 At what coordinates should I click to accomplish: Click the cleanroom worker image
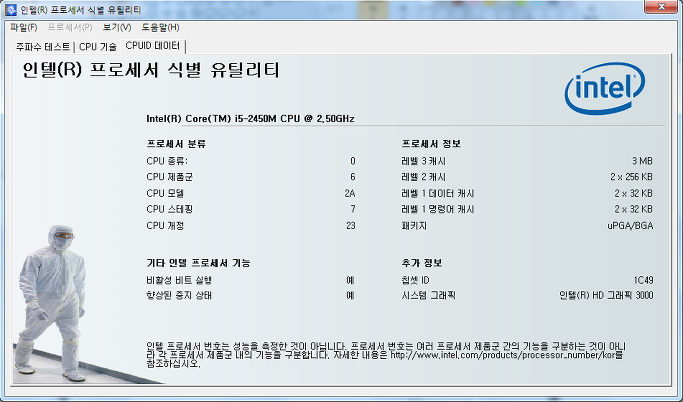[x=52, y=303]
